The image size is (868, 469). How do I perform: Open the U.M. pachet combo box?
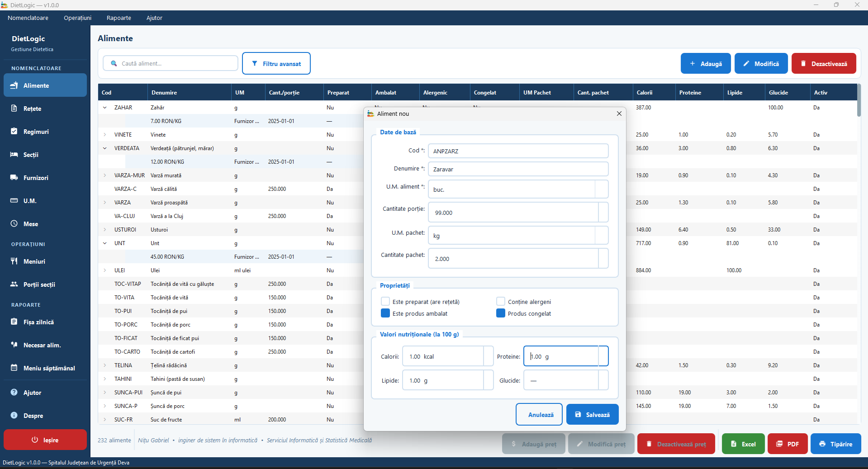point(518,235)
